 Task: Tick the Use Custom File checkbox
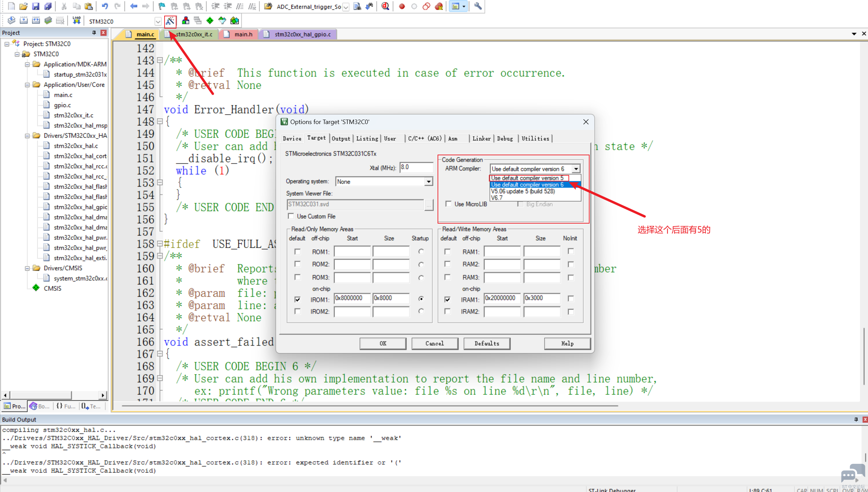(291, 216)
